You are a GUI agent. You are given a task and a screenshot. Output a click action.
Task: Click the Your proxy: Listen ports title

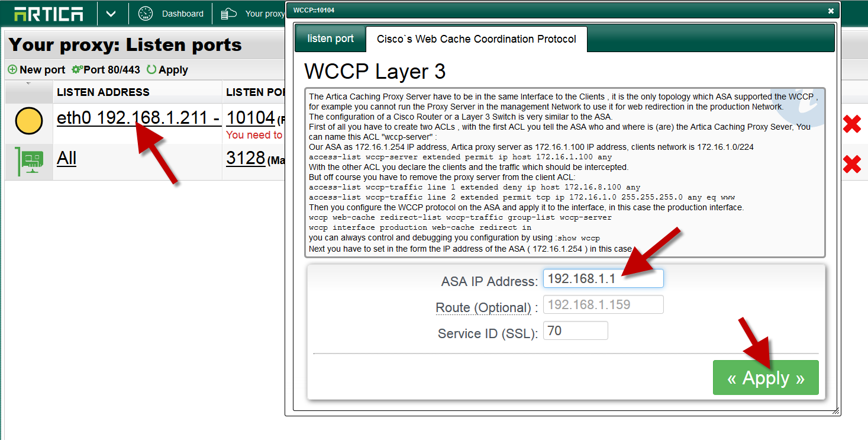point(125,45)
